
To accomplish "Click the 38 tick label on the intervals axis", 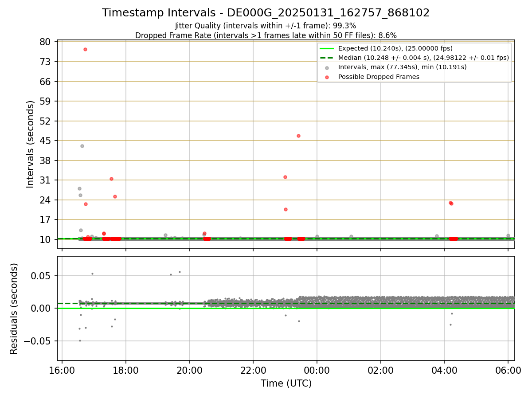I will tap(46, 160).
